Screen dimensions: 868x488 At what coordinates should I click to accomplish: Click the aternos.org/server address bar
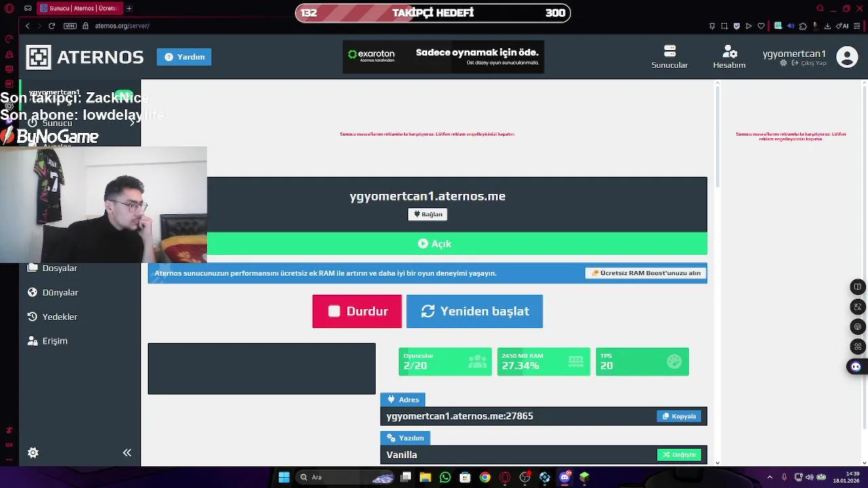click(x=122, y=26)
